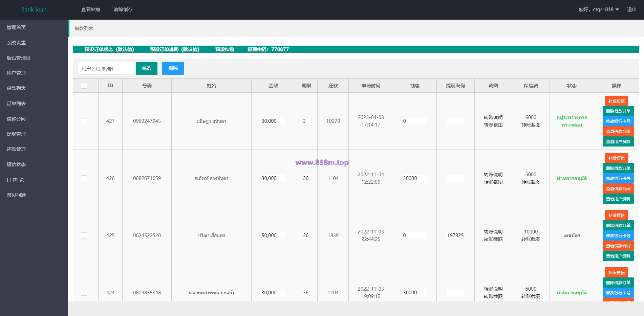Click the Bank loan logo
This screenshot has height=316, width=644.
point(34,9)
